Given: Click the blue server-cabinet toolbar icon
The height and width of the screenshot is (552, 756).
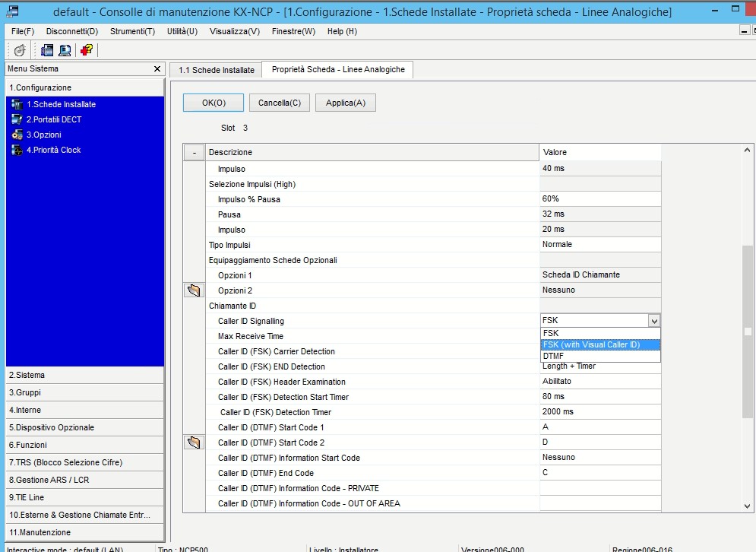Looking at the screenshot, I should 47,50.
